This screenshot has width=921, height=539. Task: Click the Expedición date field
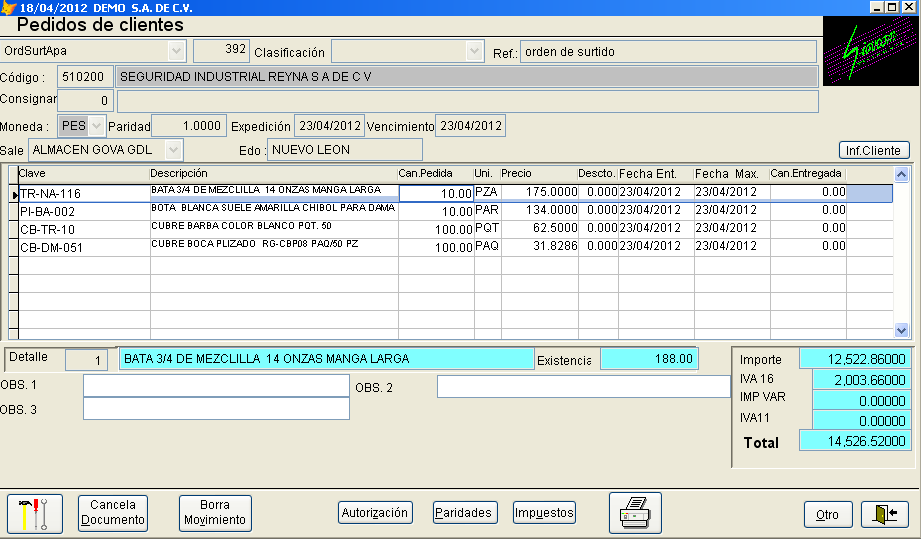click(x=330, y=126)
